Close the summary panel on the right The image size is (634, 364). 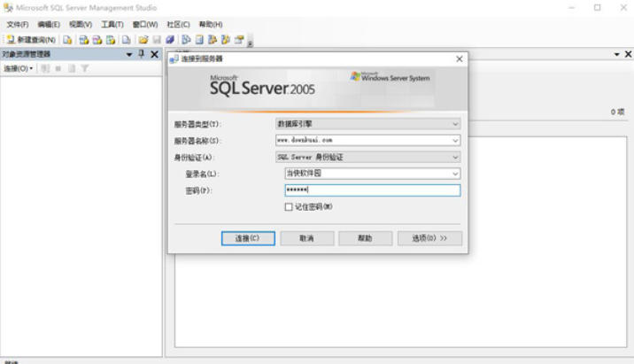628,54
